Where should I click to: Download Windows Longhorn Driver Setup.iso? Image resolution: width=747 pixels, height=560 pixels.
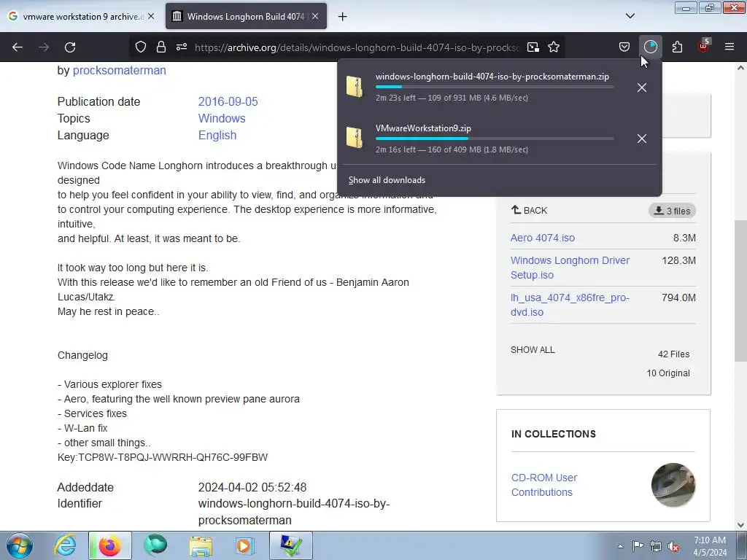(570, 268)
